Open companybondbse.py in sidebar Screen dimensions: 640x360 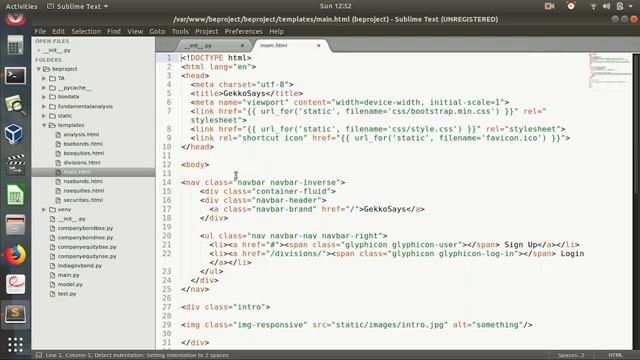pyautogui.click(x=85, y=228)
